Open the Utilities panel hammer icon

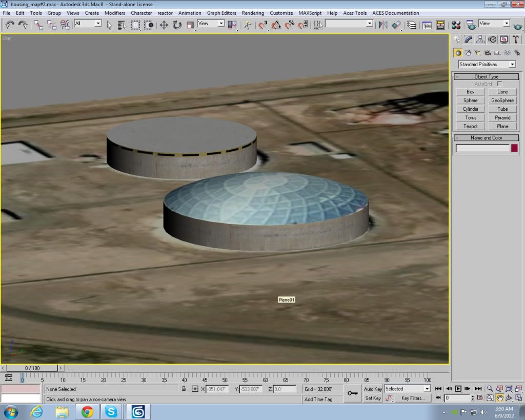tap(516, 39)
